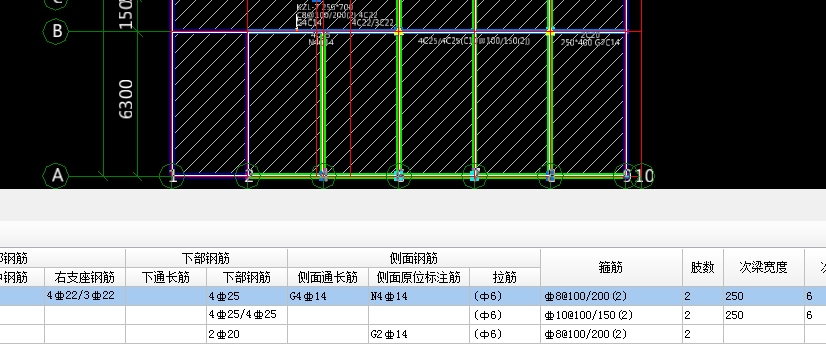Select the (⌀6) tie bar cell in the 4⌀25/4⌀25 row
Screen dimensions: 826x363
tap(505, 315)
